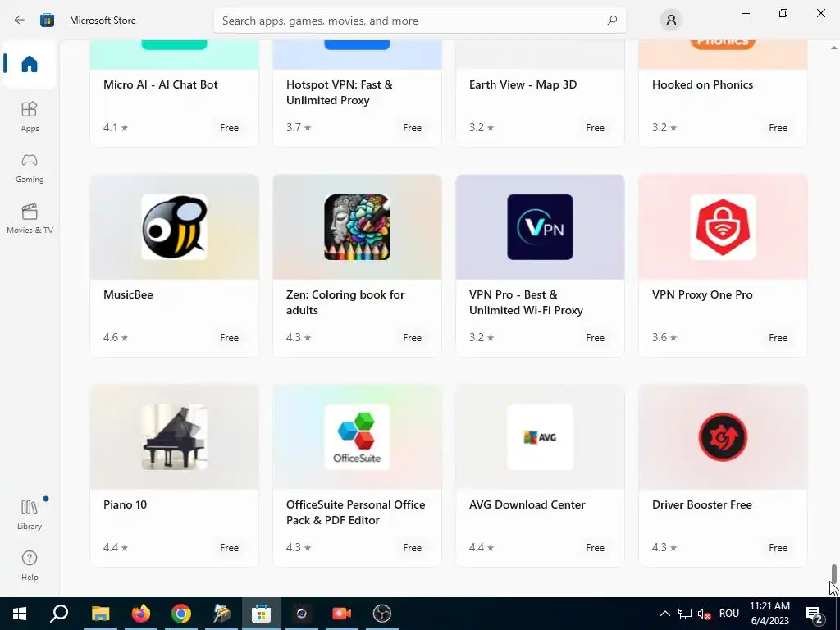Click the Driver Booster Free title
840x630 pixels.
pos(702,504)
